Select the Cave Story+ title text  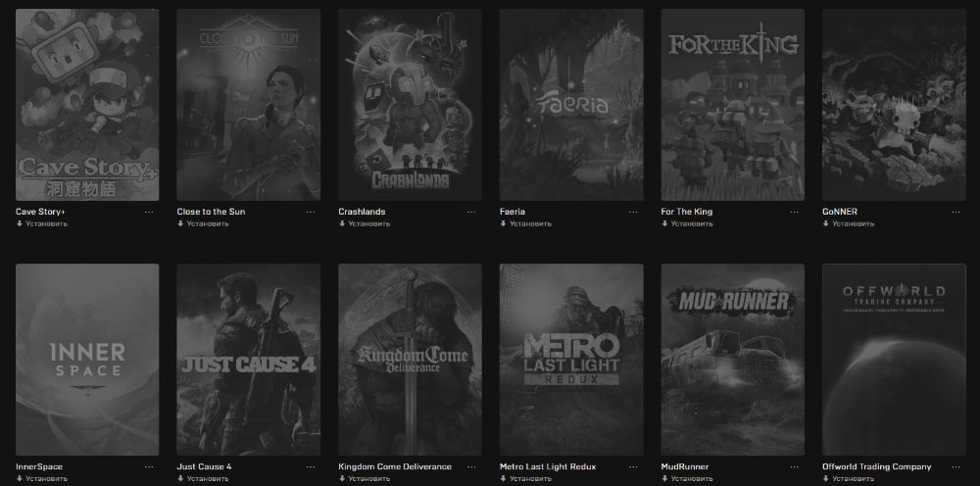click(40, 212)
